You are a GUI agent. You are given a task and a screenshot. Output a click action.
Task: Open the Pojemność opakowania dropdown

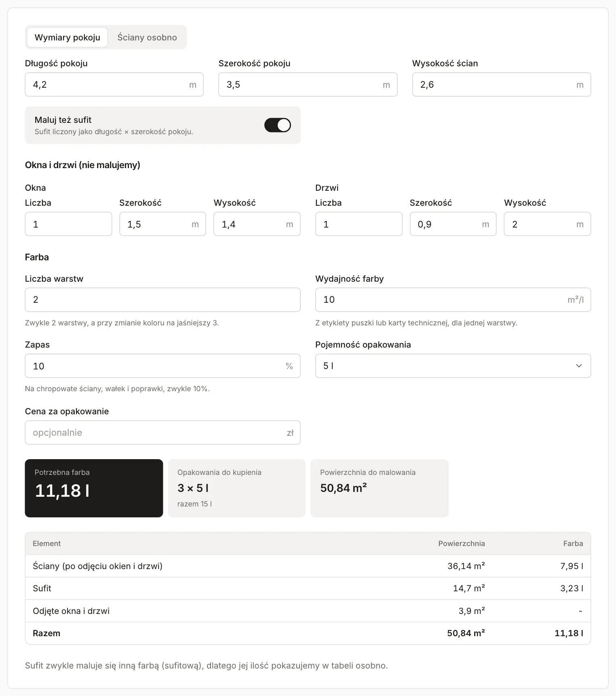tap(453, 366)
